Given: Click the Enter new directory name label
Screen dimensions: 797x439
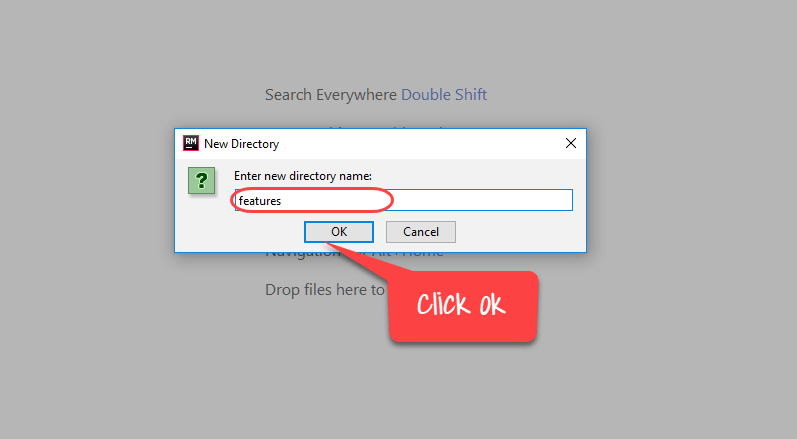Looking at the screenshot, I should click(303, 176).
